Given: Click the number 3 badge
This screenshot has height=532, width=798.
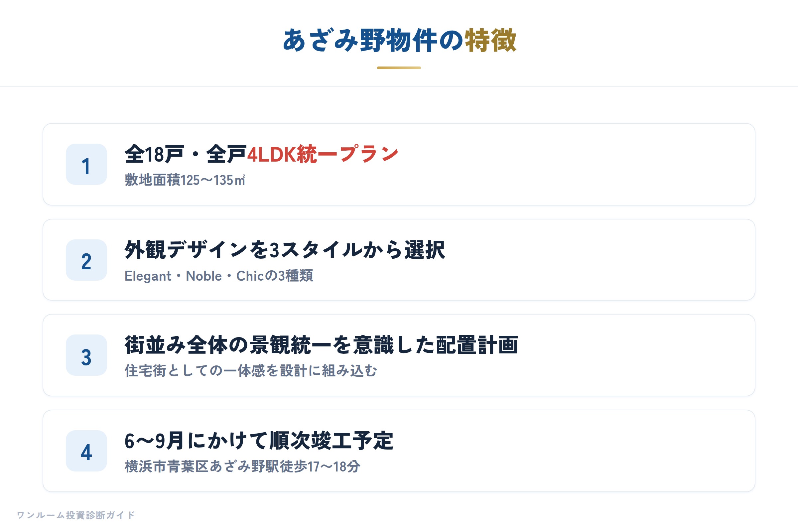Looking at the screenshot, I should pos(86,355).
